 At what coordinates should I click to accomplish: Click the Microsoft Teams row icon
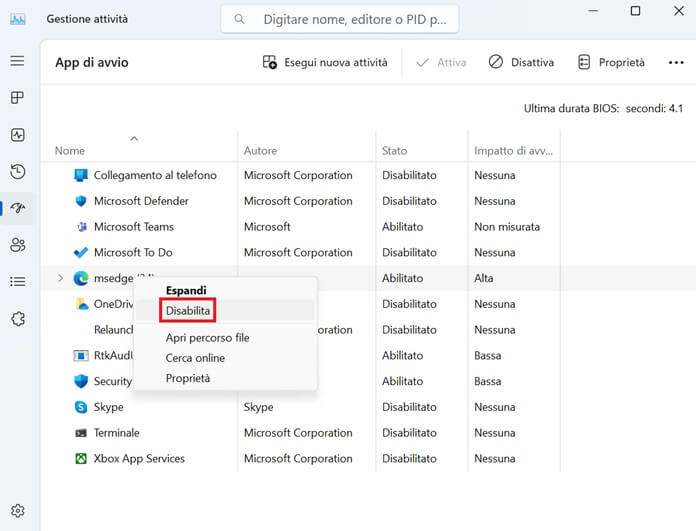pos(81,226)
